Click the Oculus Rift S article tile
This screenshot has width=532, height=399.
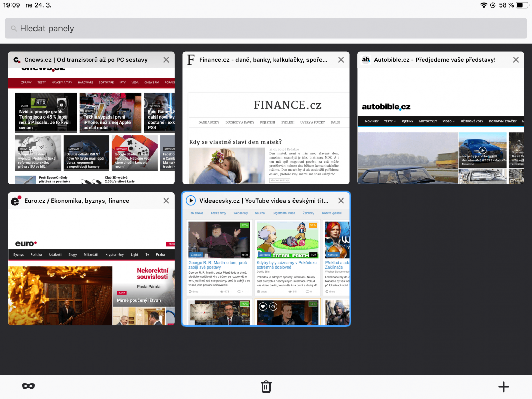pos(86,153)
